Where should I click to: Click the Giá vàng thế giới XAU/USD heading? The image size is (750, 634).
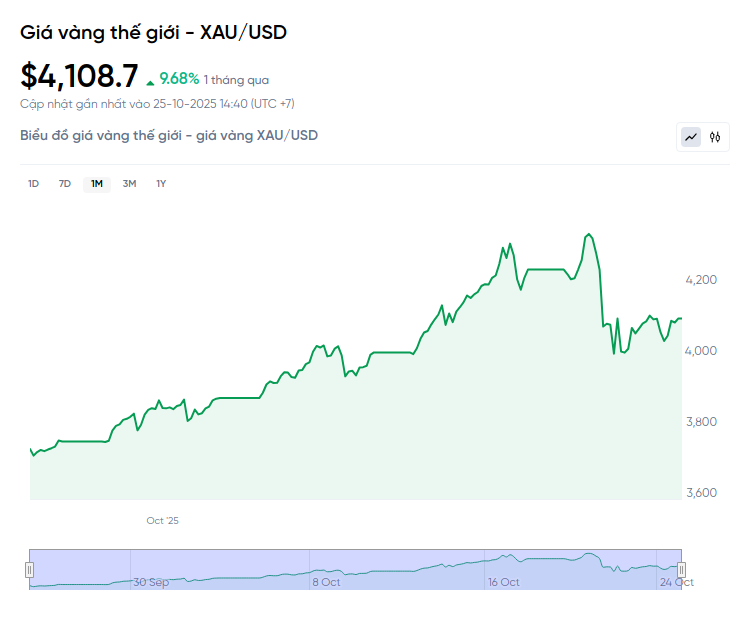153,32
